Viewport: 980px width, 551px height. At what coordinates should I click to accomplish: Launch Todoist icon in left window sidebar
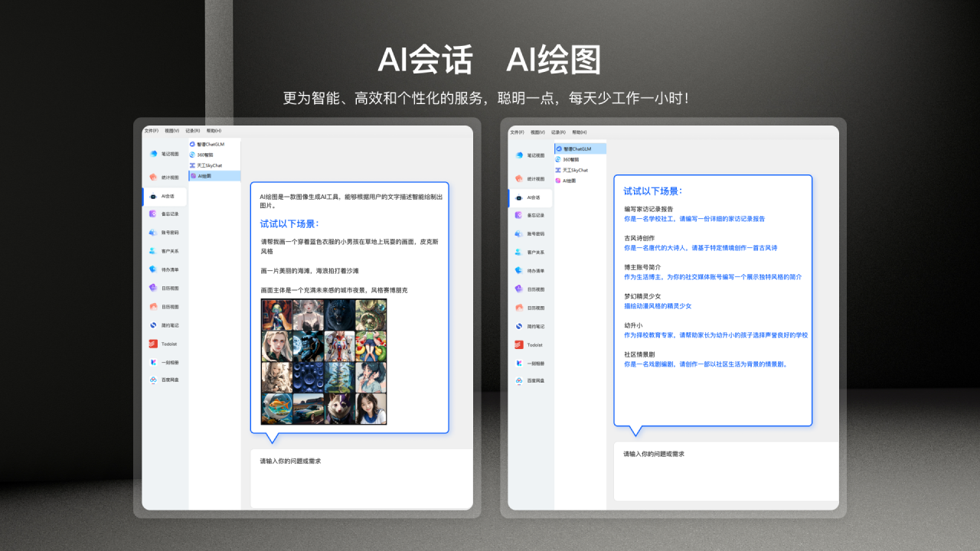(x=153, y=344)
